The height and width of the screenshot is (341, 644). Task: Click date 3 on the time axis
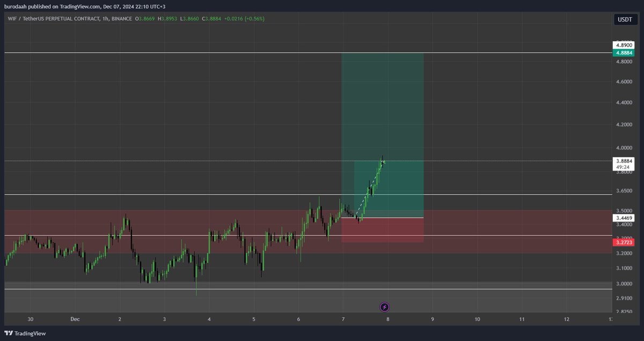point(164,319)
